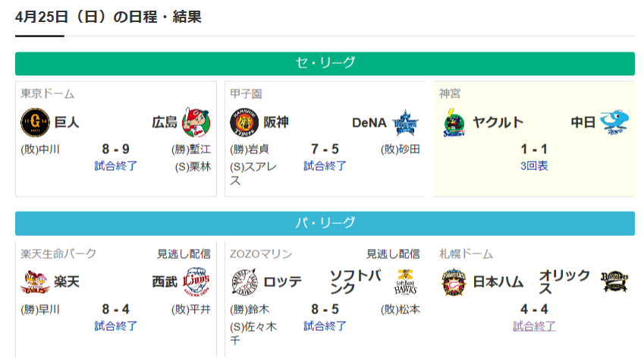Click the Seibu Lions team logo
This screenshot has height=362, width=644.
pyautogui.click(x=196, y=282)
